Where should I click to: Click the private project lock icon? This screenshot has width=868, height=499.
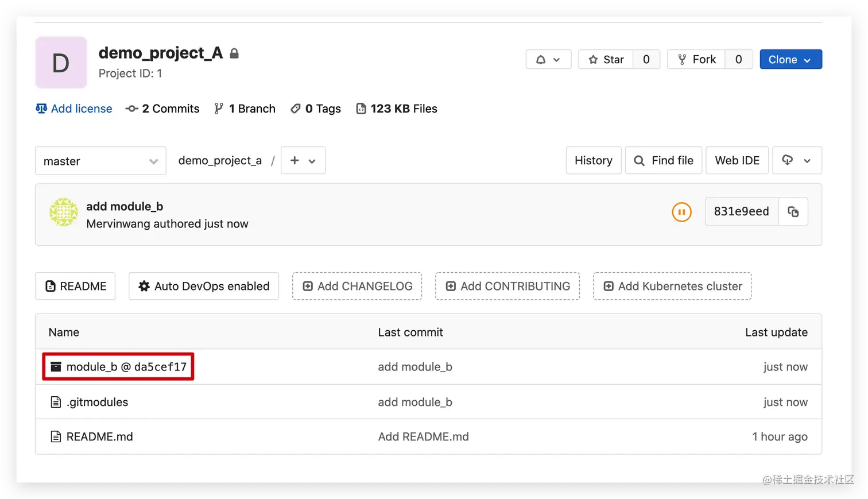[234, 53]
